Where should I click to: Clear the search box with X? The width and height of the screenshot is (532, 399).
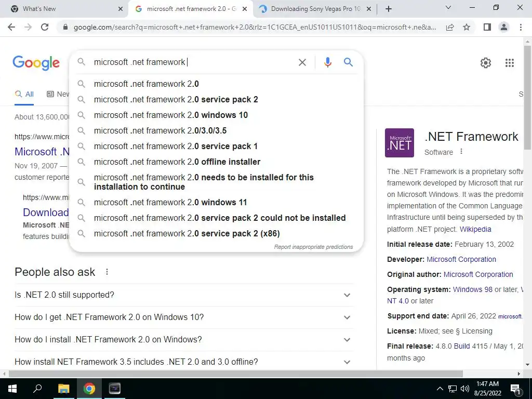point(302,62)
